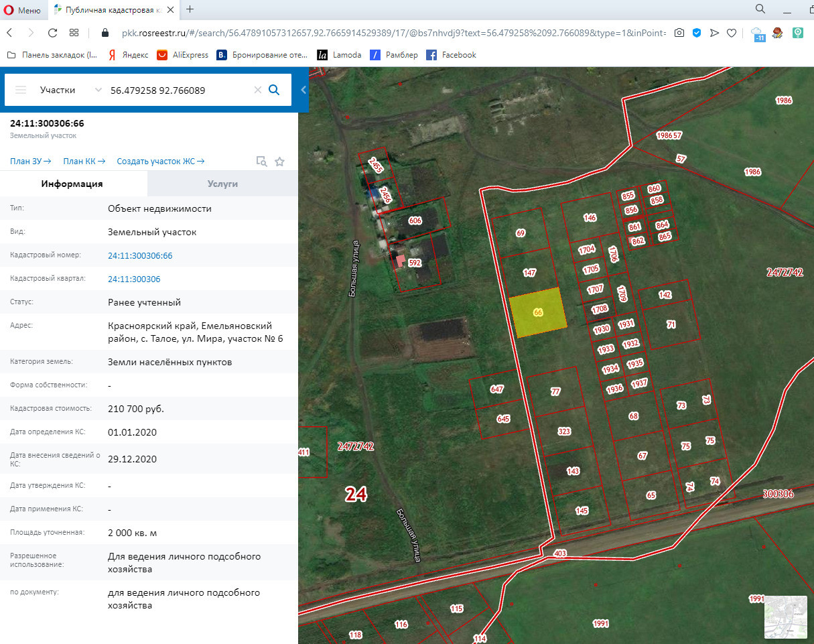Screen dimensions: 814x644
Task: Click the zoom-to-object icon beside star
Action: click(262, 162)
